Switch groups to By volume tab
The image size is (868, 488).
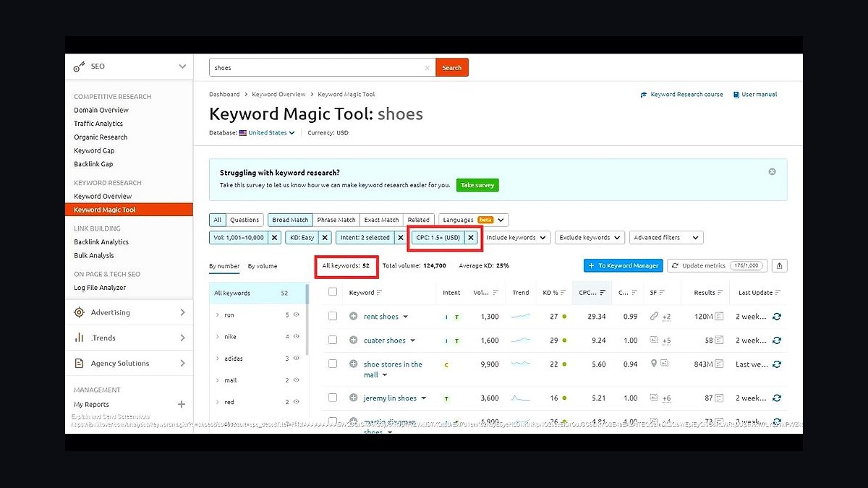[x=263, y=266]
